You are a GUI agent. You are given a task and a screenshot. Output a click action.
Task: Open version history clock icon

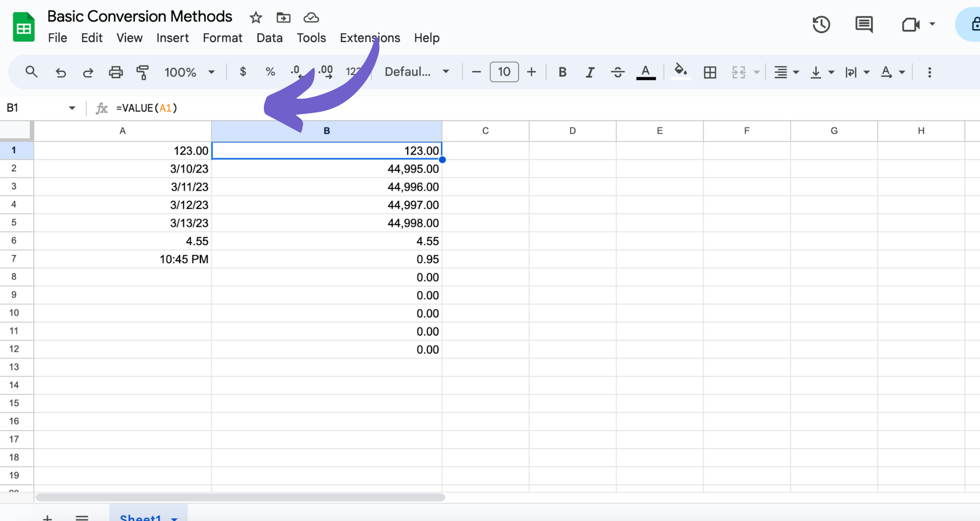821,25
